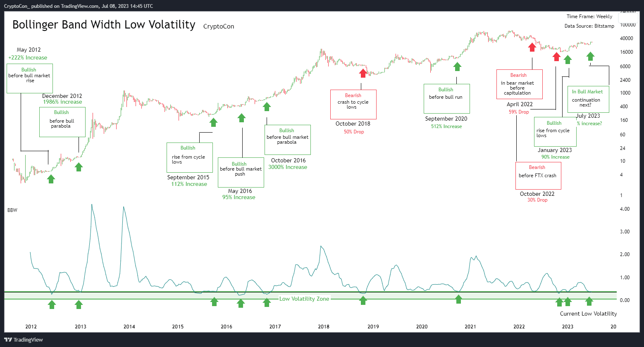The height and width of the screenshot is (347, 644).
Task: Select the Bearish before FTX crash annotation box
Action: coord(538,176)
